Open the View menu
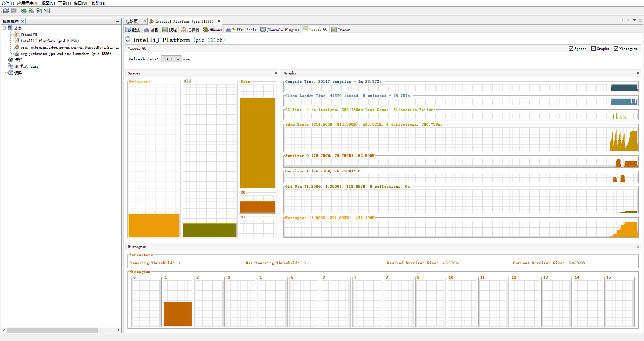This screenshot has width=644, height=341. [x=48, y=3]
